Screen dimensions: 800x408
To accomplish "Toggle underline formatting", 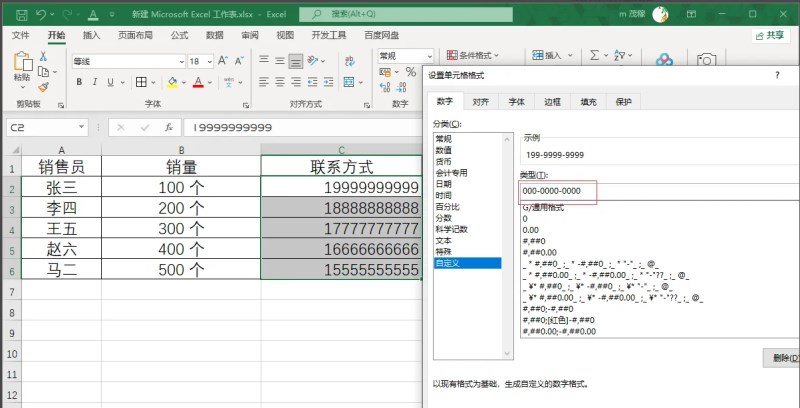I will coord(110,82).
